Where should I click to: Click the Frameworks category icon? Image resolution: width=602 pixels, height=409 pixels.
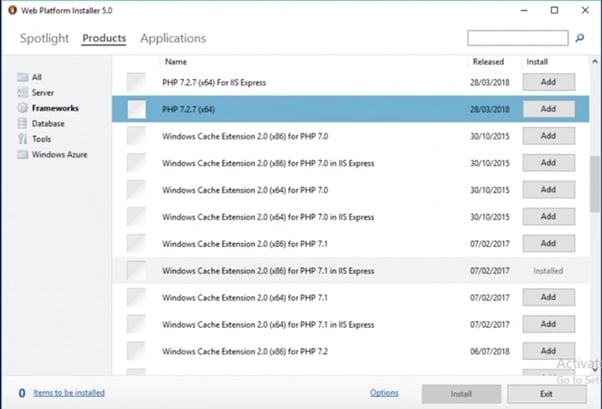(x=22, y=108)
